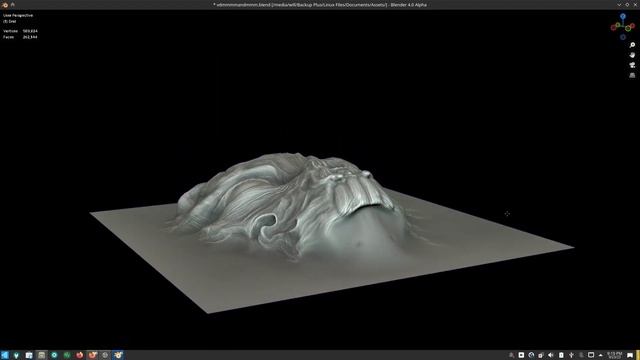Click the 'User Perspective' viewport label

coord(18,15)
